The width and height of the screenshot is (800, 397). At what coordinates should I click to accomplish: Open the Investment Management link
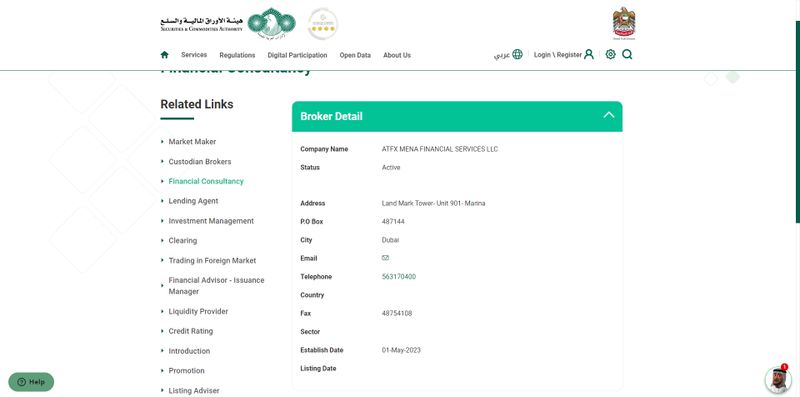211,221
